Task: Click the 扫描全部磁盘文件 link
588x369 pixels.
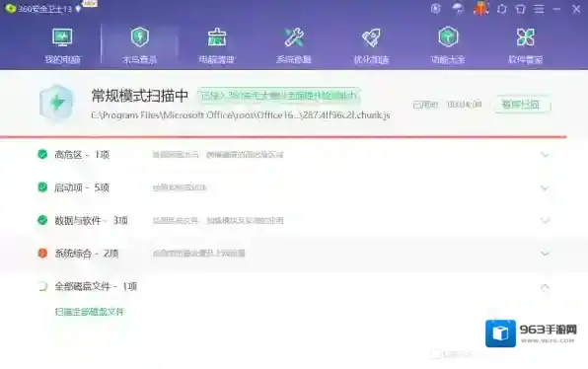Action: tap(89, 312)
